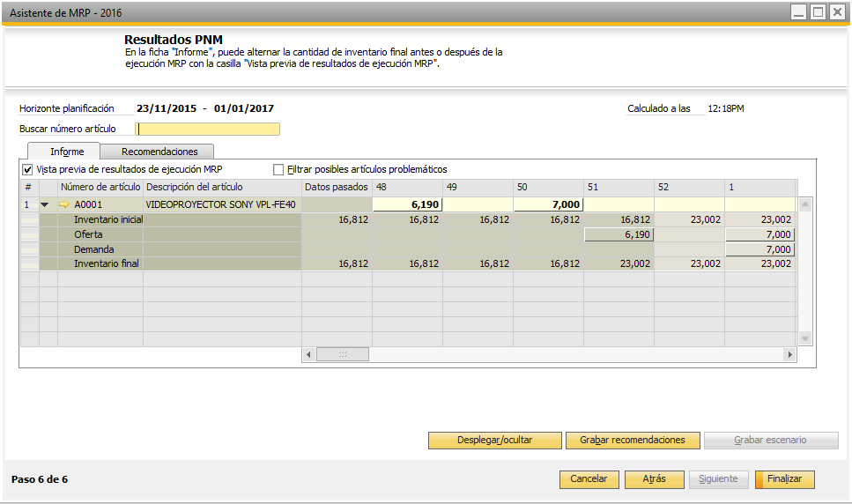The width and height of the screenshot is (852, 504).
Task: Close the Asistente de MRP window
Action: 837,12
